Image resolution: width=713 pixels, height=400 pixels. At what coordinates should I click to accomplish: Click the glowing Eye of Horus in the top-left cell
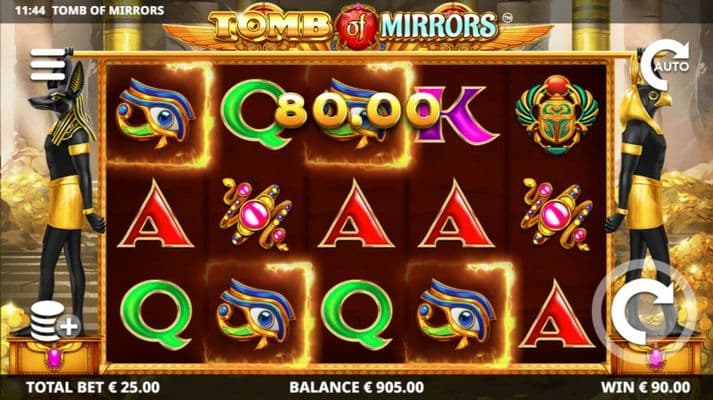156,114
